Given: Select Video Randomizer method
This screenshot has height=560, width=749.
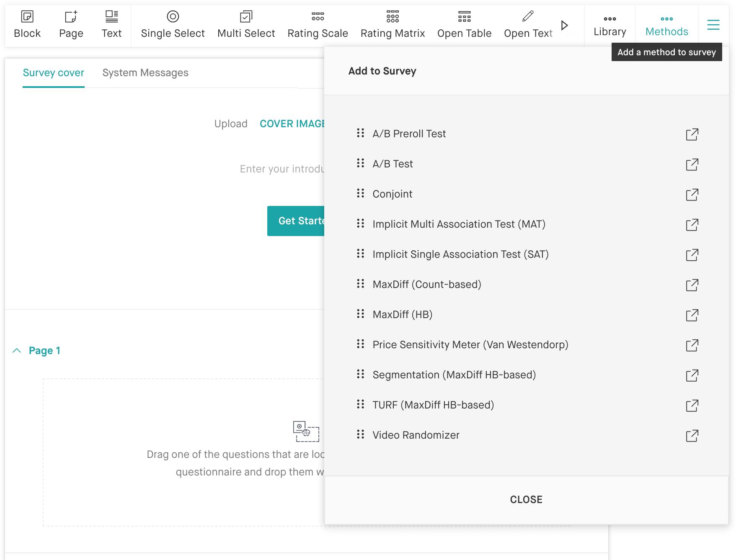Looking at the screenshot, I should point(416,435).
